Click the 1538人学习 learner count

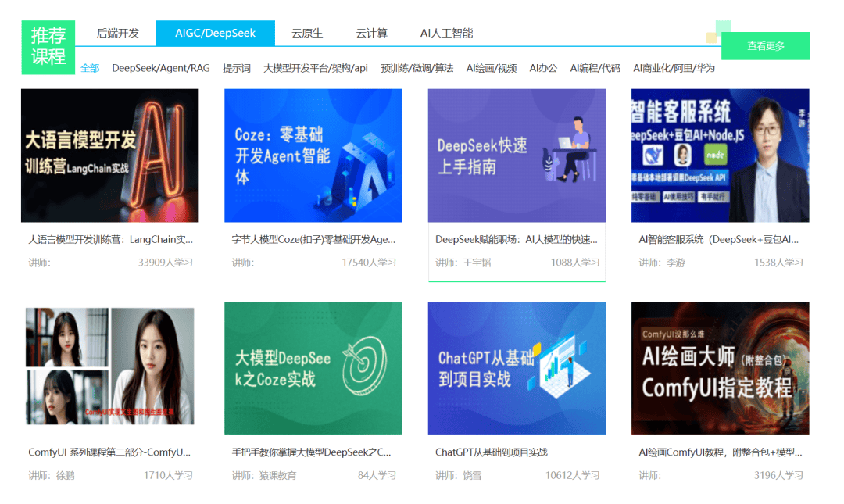tap(778, 263)
